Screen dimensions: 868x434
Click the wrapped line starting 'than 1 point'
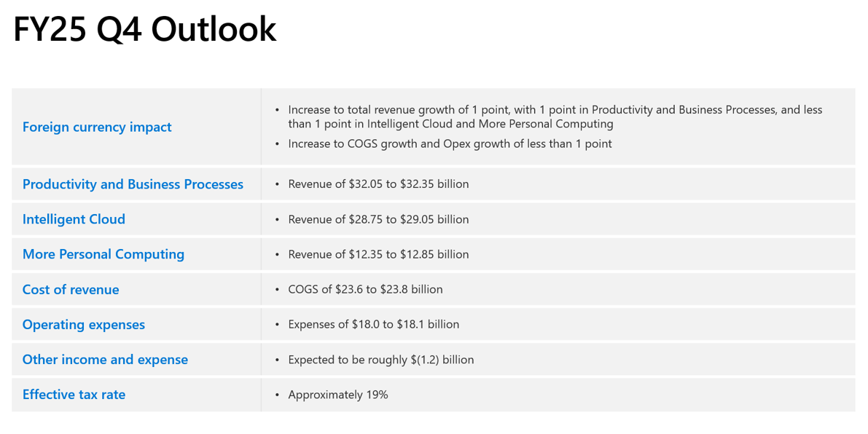click(450, 124)
